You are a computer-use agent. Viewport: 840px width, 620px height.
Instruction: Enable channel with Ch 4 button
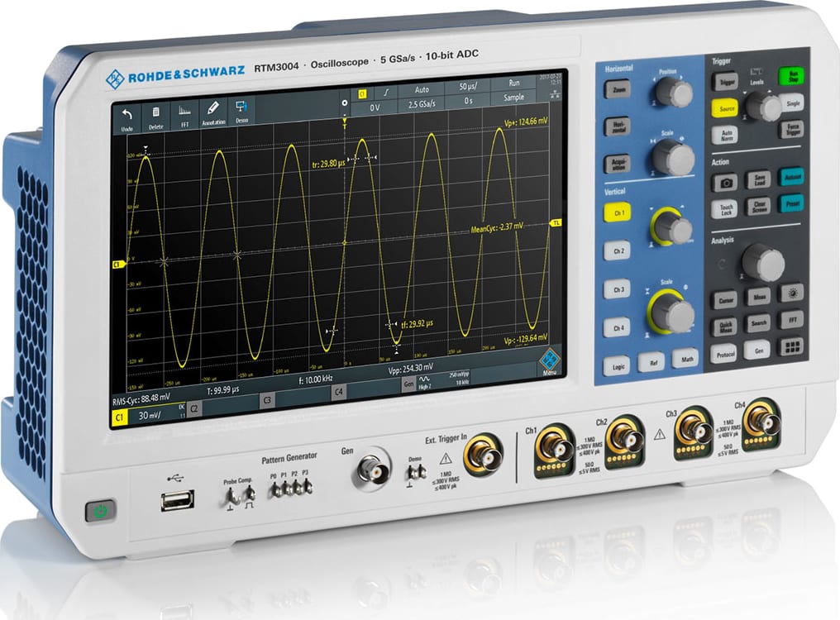(618, 328)
